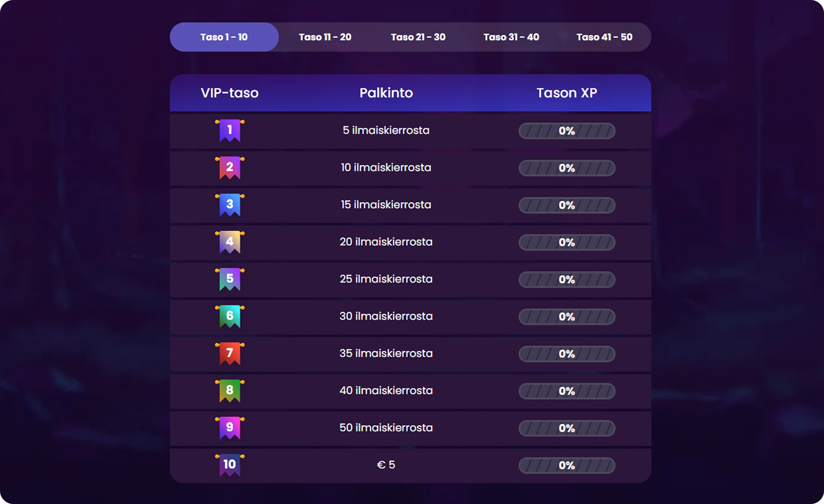
Task: Click the red level 7 badge icon
Action: (230, 353)
